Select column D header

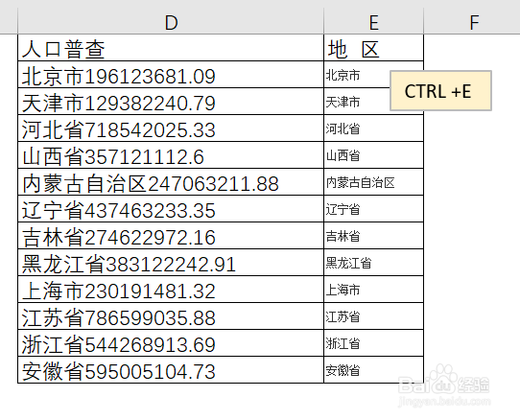[171, 21]
